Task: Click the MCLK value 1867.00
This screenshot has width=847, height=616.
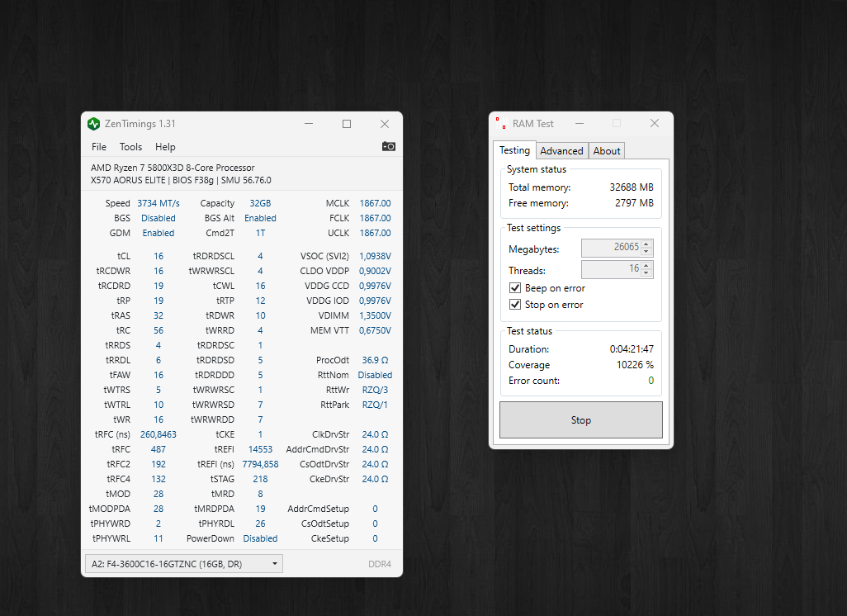Action: [375, 203]
